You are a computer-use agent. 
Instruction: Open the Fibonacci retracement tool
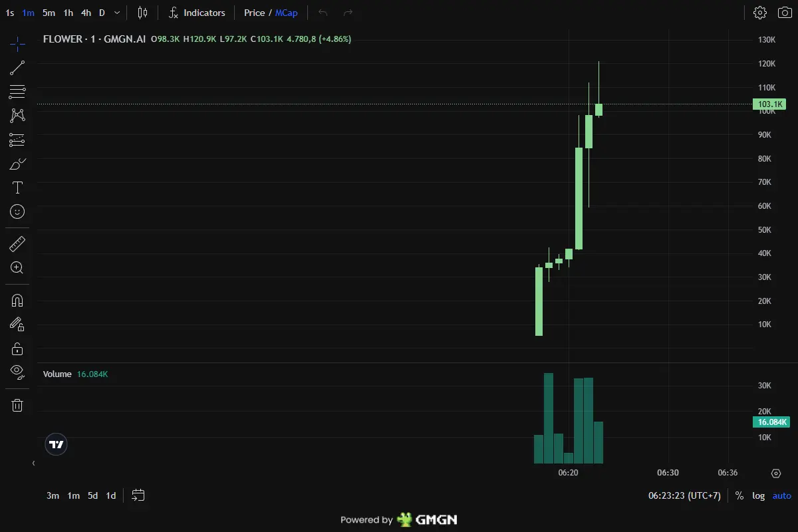pyautogui.click(x=17, y=92)
